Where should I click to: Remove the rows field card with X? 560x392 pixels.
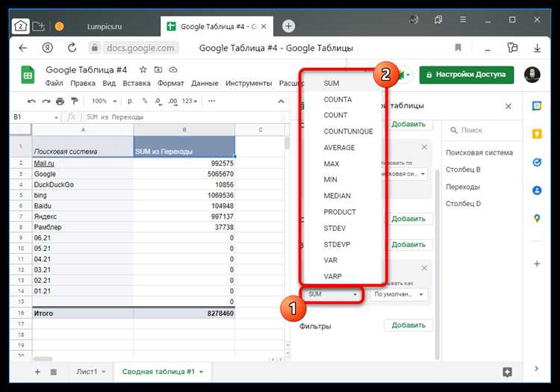(424, 147)
